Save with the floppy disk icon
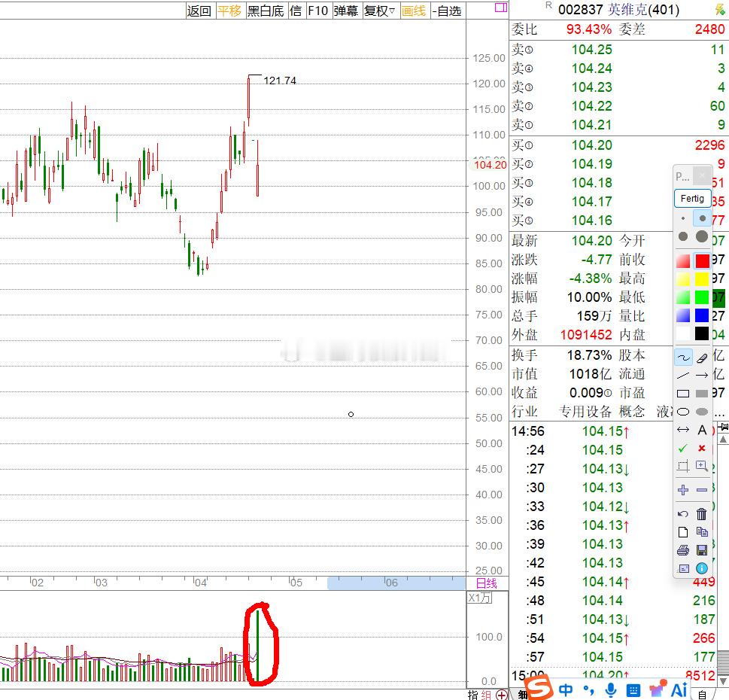 coord(702,550)
